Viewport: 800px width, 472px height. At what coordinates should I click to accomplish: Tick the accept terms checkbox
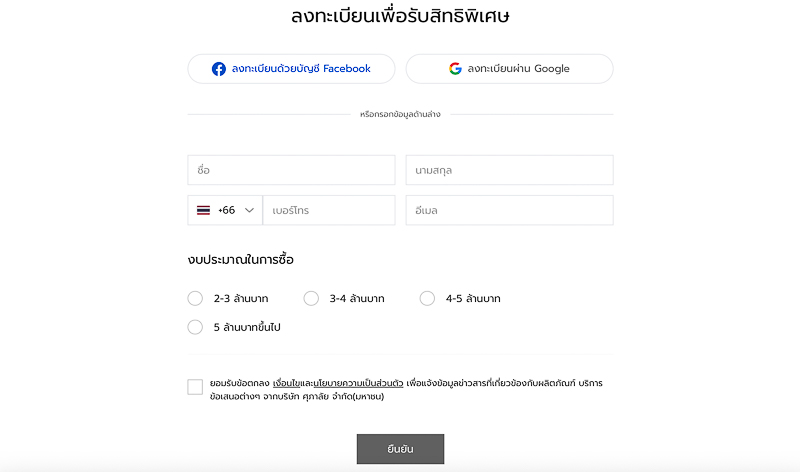[x=195, y=387]
